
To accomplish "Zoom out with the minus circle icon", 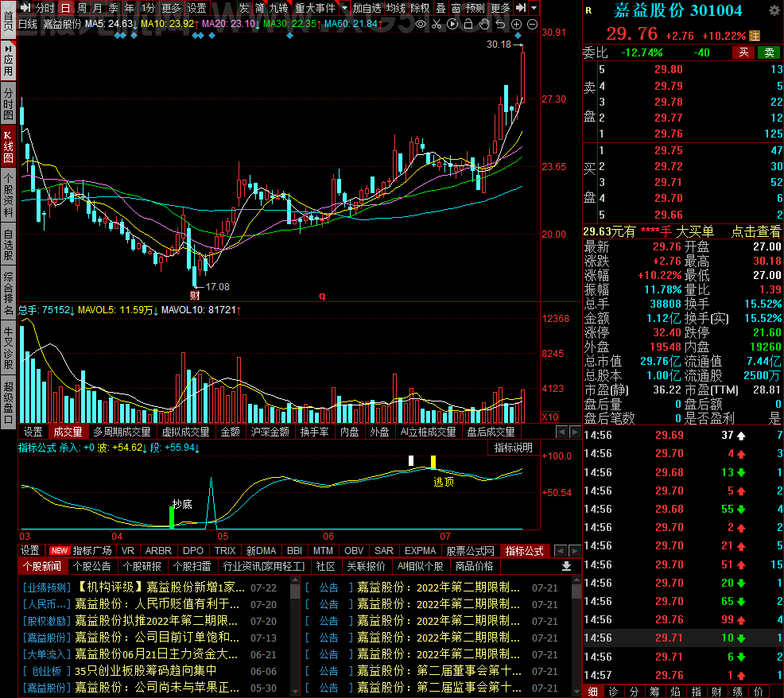I will [x=533, y=24].
